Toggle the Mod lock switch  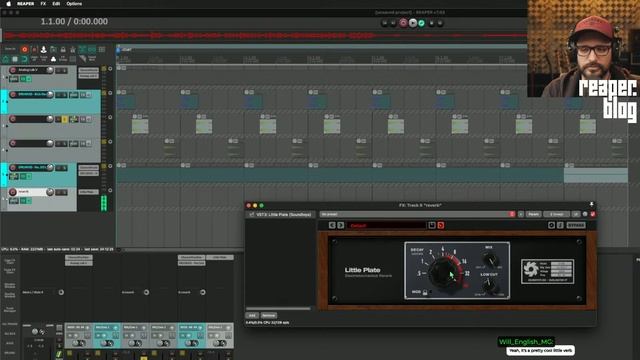425,292
